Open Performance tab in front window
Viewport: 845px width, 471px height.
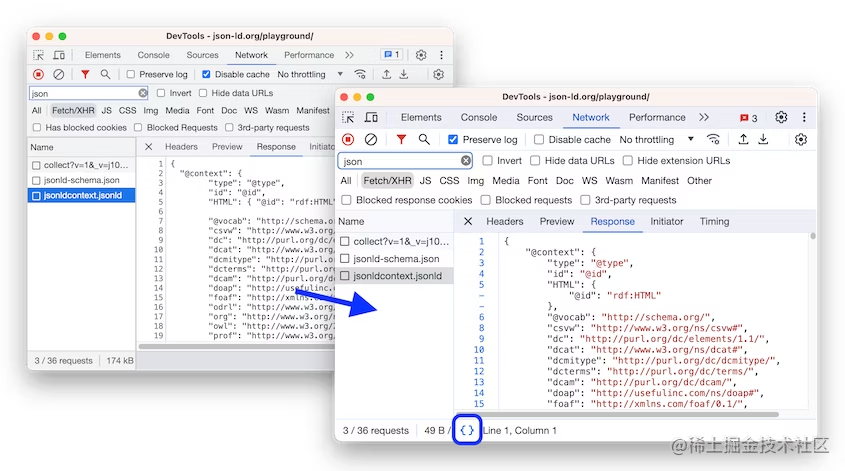click(657, 117)
